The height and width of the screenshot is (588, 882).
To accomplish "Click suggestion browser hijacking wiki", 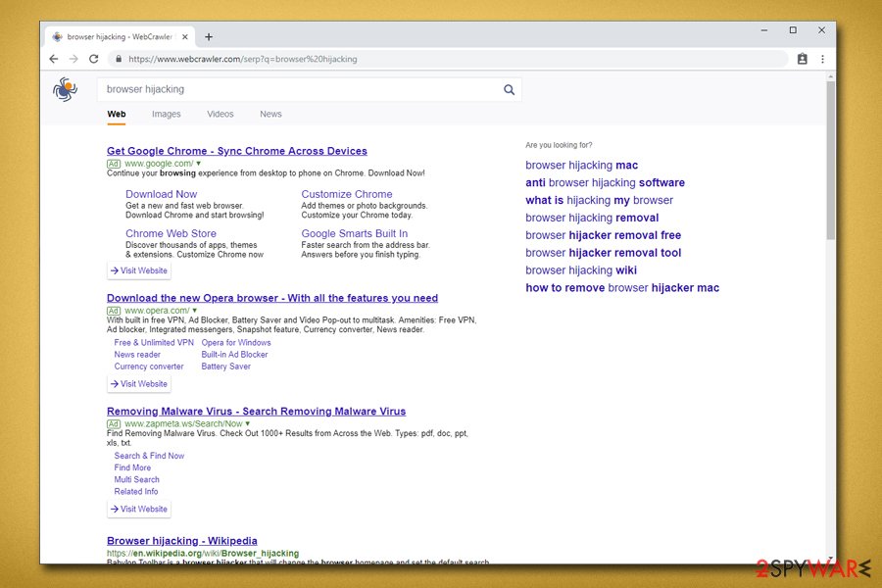I will [581, 270].
